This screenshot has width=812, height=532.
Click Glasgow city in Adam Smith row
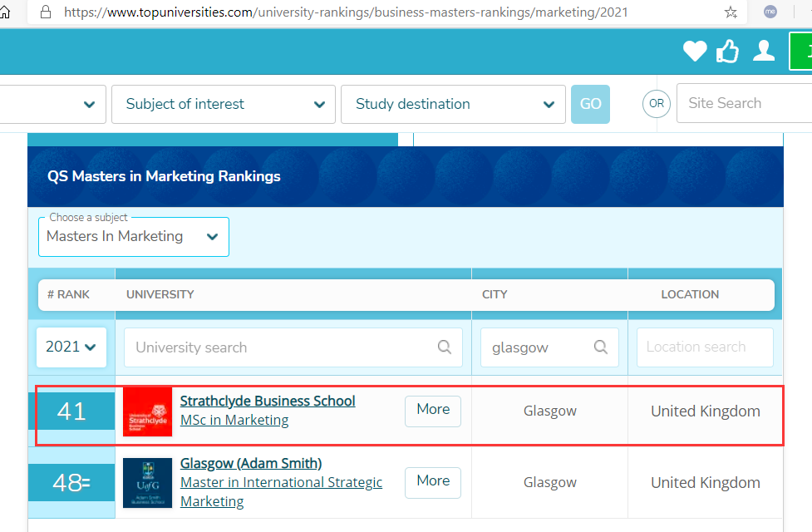pyautogui.click(x=549, y=482)
